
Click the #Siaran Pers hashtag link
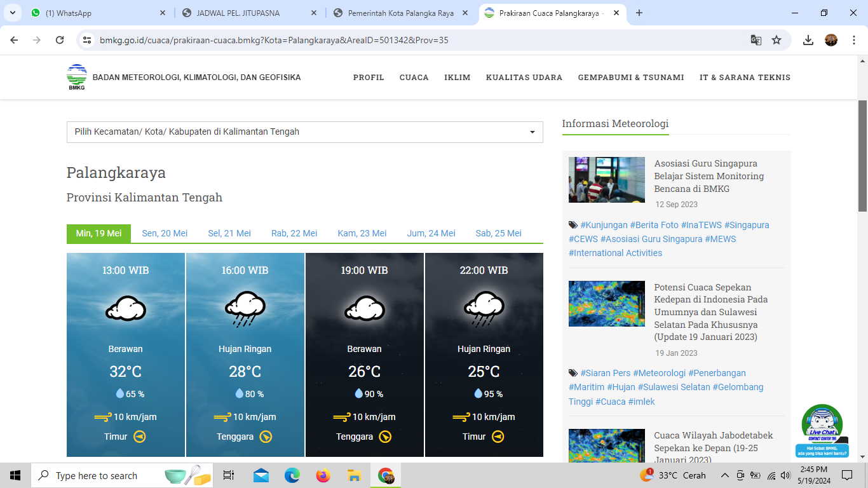606,373
